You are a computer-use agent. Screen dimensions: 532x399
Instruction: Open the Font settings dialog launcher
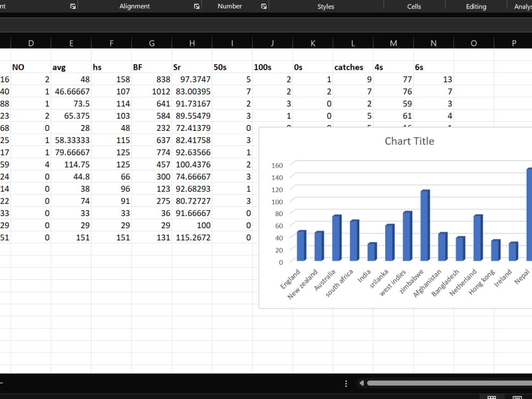pos(72,6)
